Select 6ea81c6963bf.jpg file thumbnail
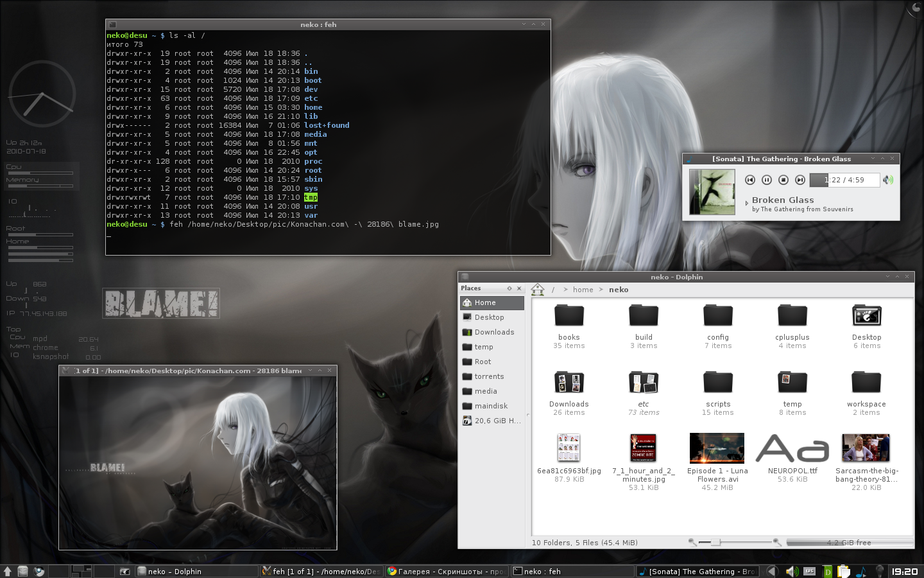 point(569,448)
